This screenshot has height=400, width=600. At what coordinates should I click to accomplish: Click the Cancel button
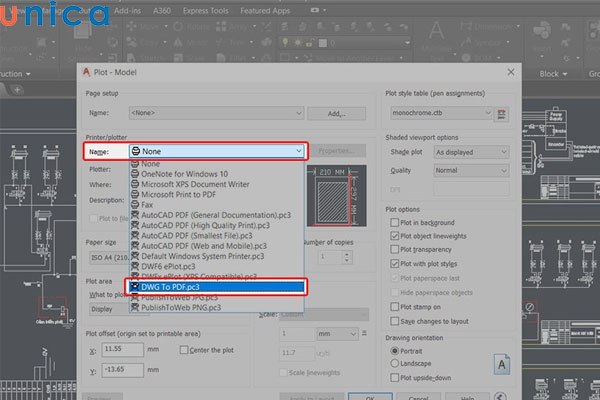418,397
